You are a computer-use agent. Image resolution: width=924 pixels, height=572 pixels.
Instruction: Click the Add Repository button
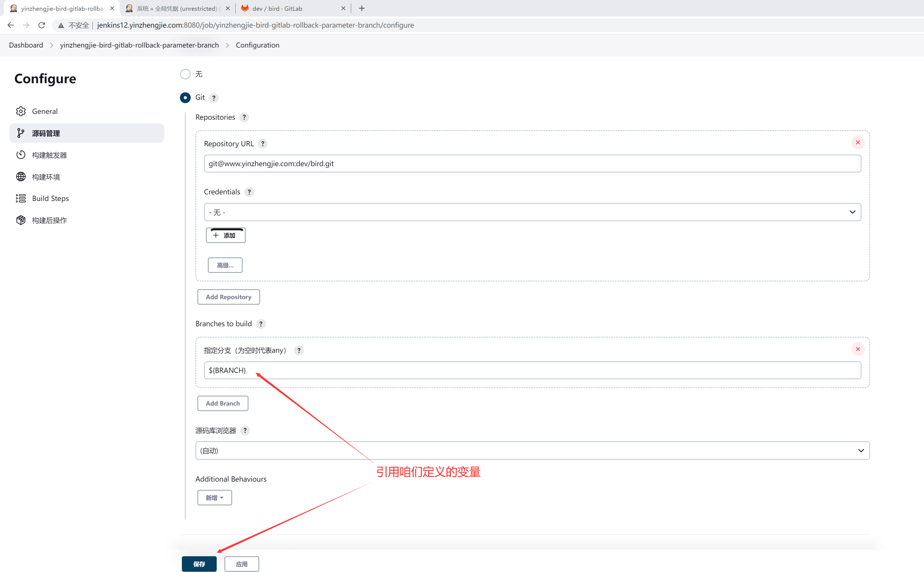229,297
